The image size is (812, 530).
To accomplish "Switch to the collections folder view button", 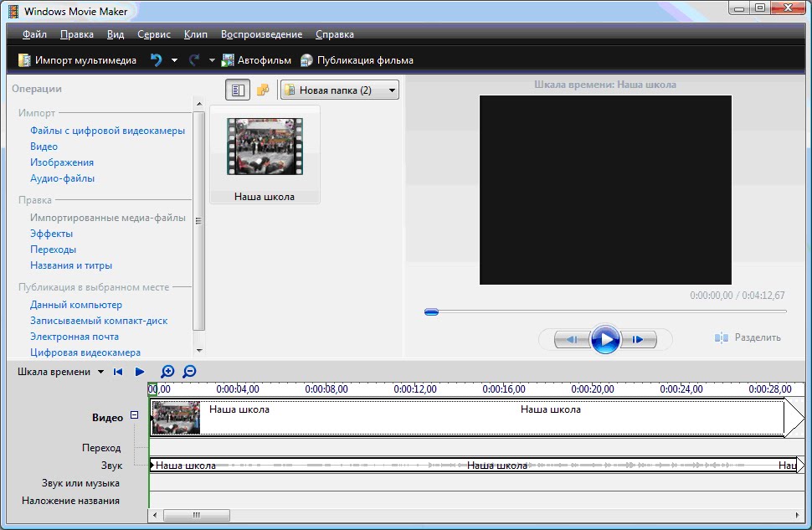I will pyautogui.click(x=263, y=90).
